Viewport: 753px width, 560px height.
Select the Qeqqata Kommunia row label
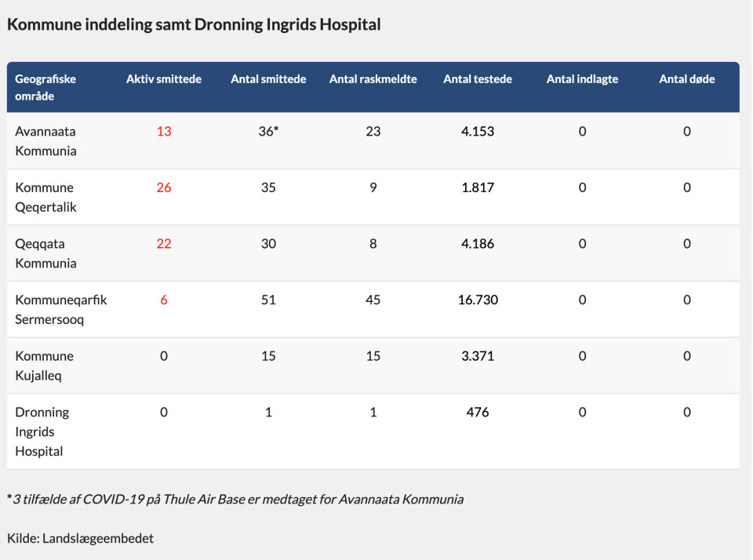click(x=45, y=253)
